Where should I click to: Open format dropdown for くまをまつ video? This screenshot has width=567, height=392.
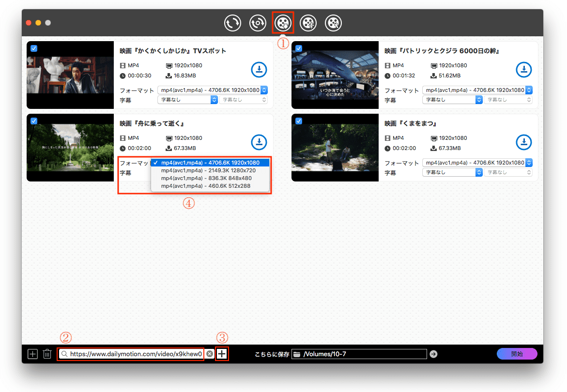(477, 163)
